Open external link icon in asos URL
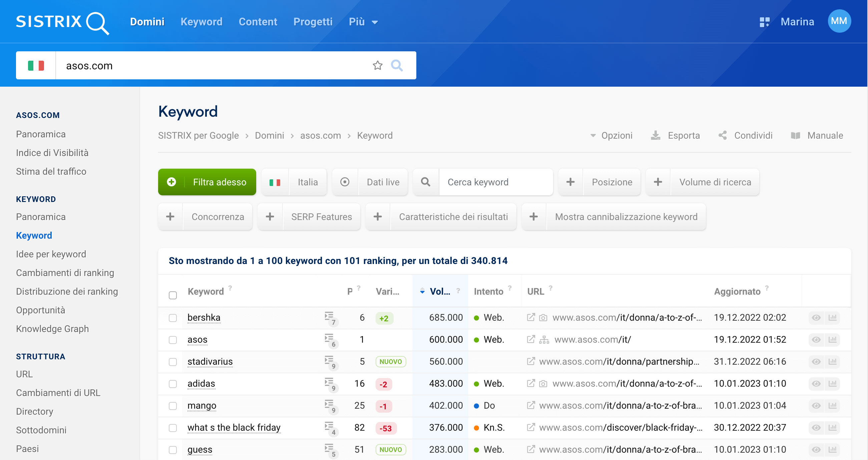Screen dimensions: 868x460 tap(531, 339)
